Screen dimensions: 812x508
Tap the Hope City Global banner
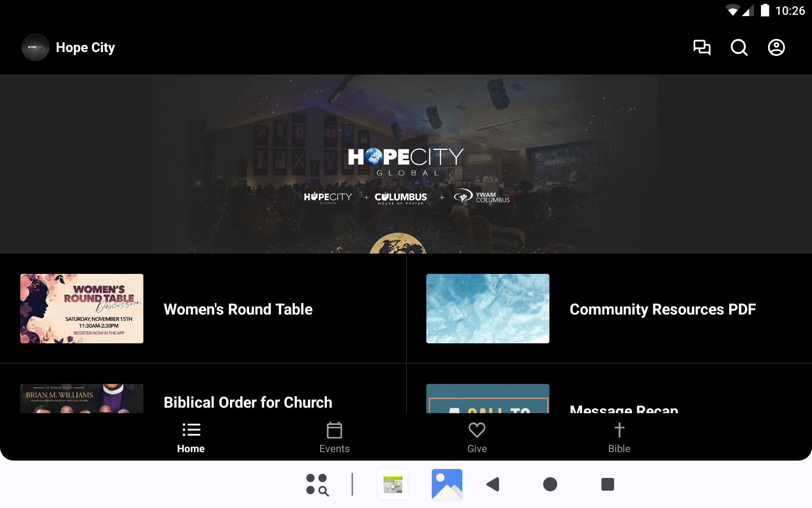(x=406, y=164)
